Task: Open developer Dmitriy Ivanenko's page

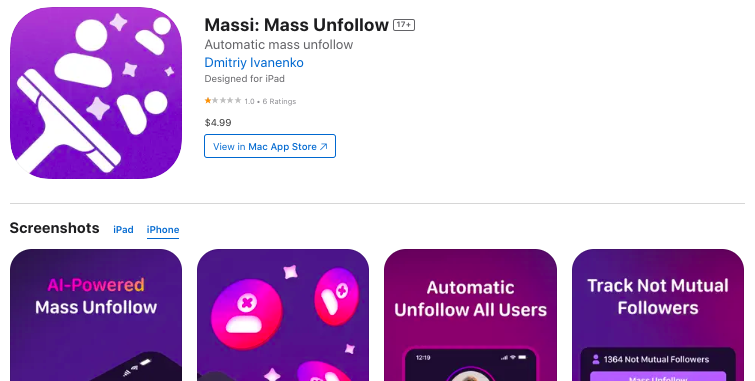Action: [x=254, y=63]
